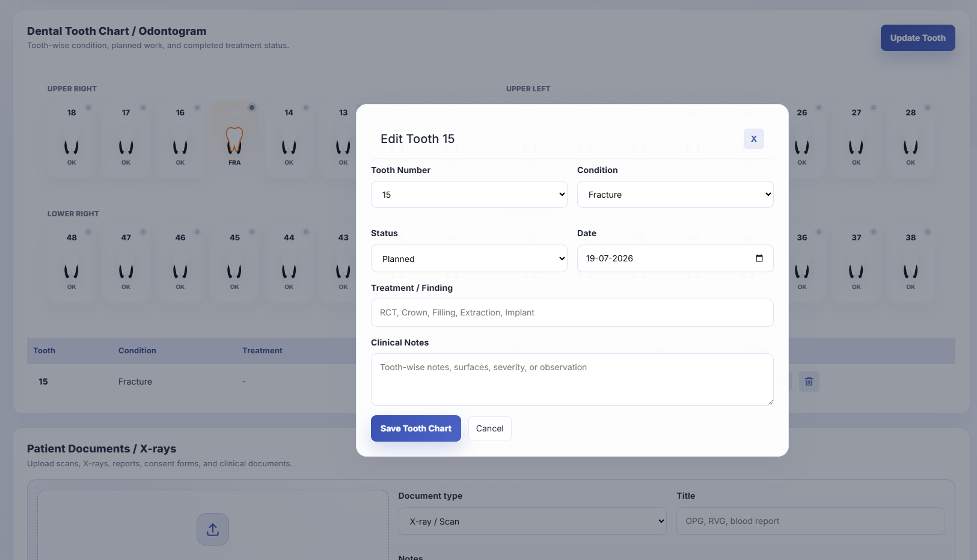Image resolution: width=977 pixels, height=560 pixels.
Task: Open the Document type dropdown
Action: click(533, 521)
